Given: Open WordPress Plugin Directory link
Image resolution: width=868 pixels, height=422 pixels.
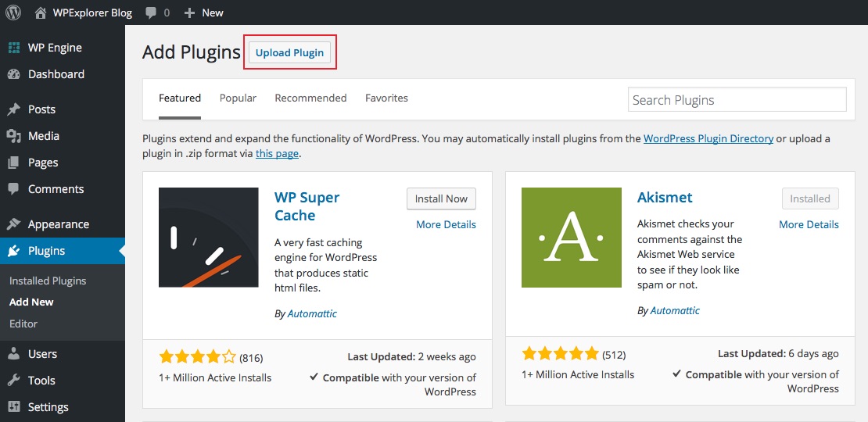Looking at the screenshot, I should pos(708,139).
